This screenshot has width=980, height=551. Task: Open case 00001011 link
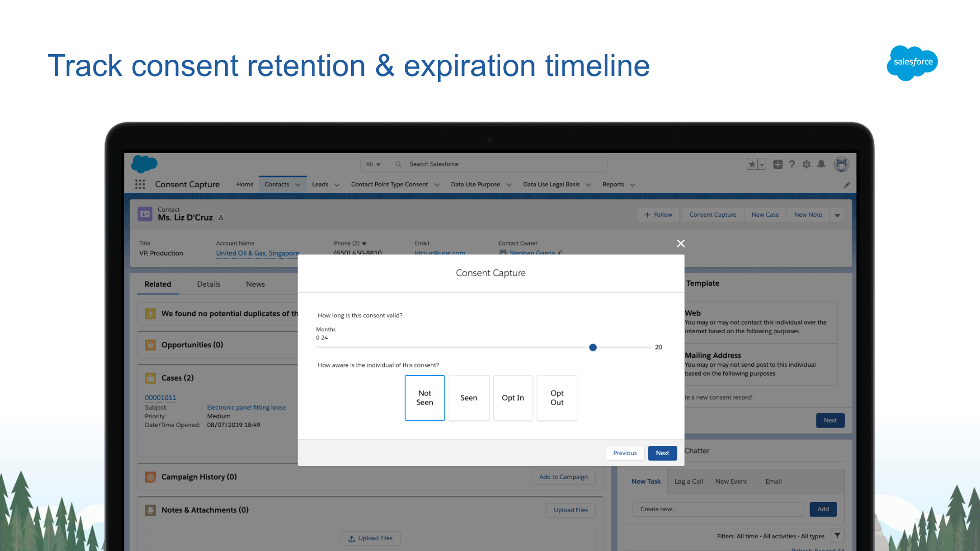pos(160,397)
